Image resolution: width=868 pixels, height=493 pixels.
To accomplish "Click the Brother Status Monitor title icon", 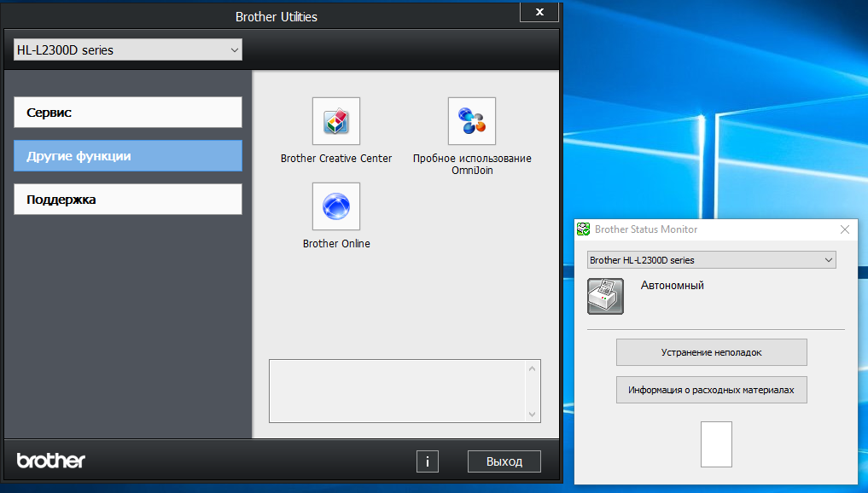I will (584, 229).
